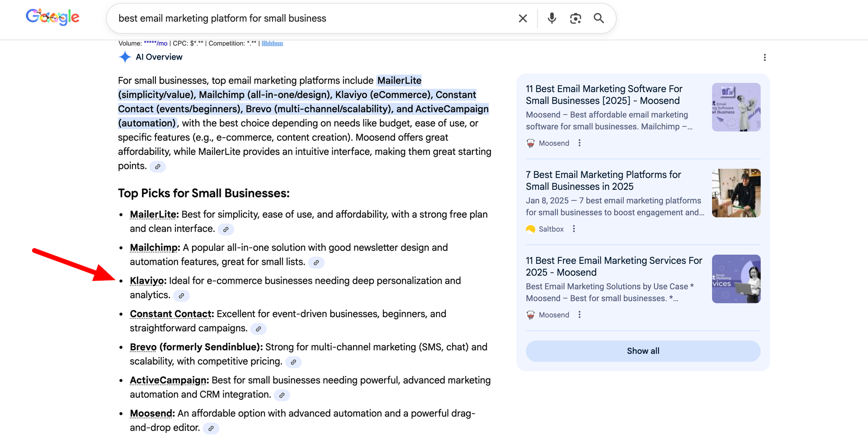Open AI Overview three-dot options menu
Image resolution: width=868 pixels, height=440 pixels.
pos(764,57)
